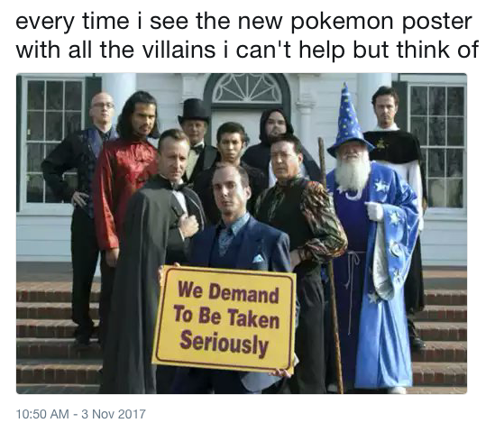Image resolution: width=504 pixels, height=432 pixels.
Task: Click the wooden staff
Action: pyautogui.click(x=330, y=263)
